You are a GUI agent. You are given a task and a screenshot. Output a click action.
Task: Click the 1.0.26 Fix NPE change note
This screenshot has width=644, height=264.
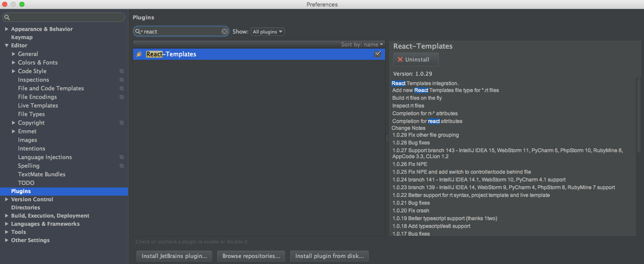click(x=410, y=164)
